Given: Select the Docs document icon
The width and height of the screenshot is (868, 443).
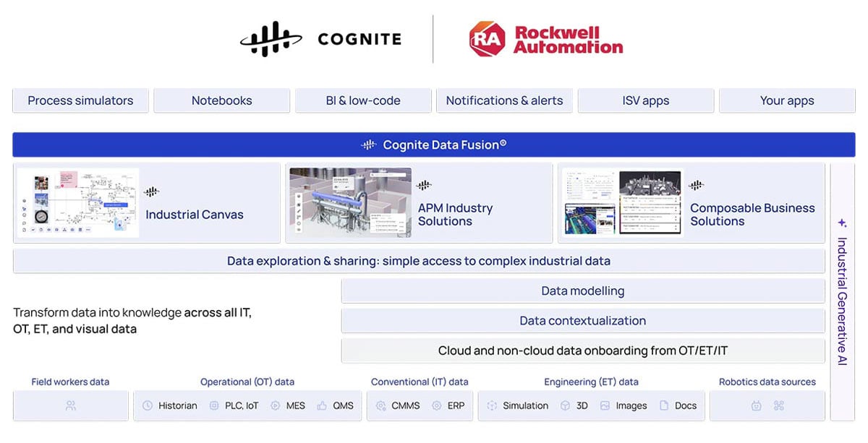Looking at the screenshot, I should click(666, 405).
